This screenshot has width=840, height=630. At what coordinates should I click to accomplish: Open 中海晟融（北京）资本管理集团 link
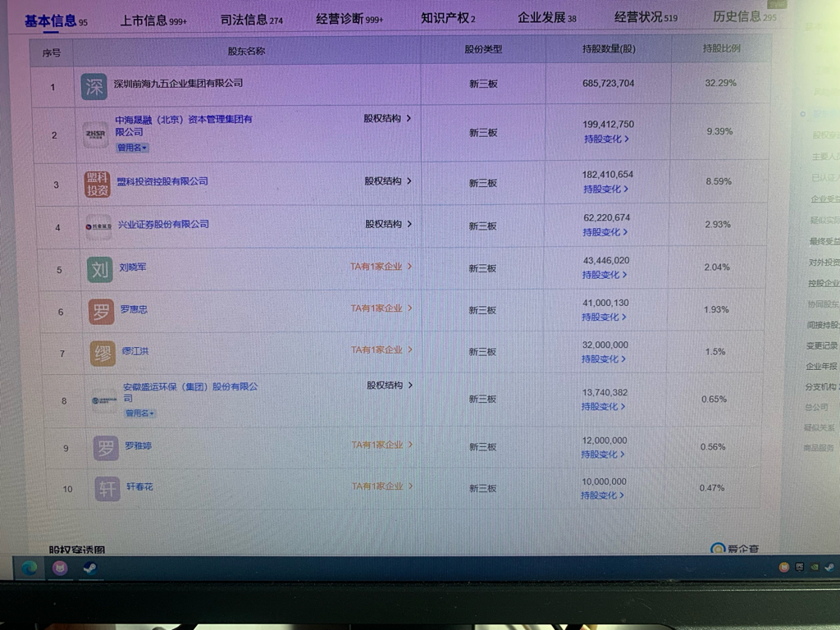(183, 126)
